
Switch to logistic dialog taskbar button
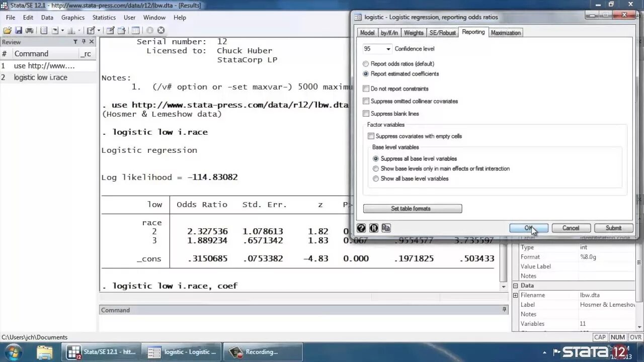coord(181,352)
